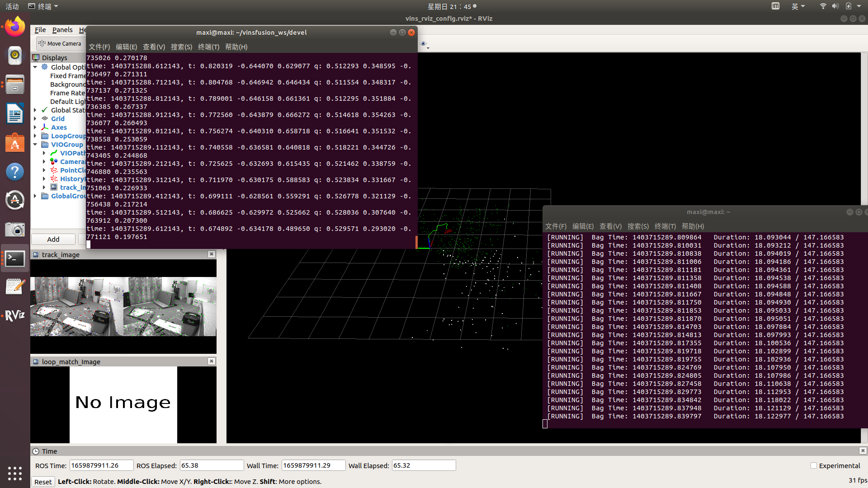The height and width of the screenshot is (488, 868).
Task: Expand the LoopGroup tree node
Action: pyautogui.click(x=35, y=136)
